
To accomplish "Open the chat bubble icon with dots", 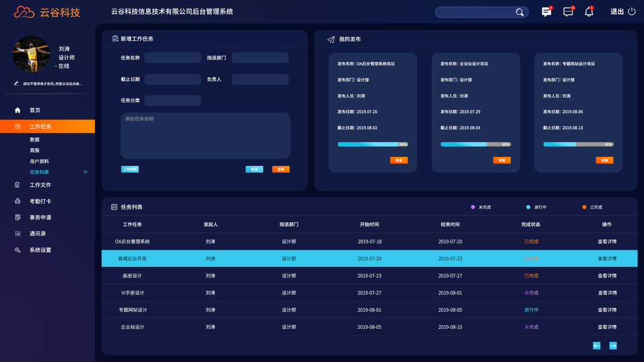I will click(x=568, y=12).
